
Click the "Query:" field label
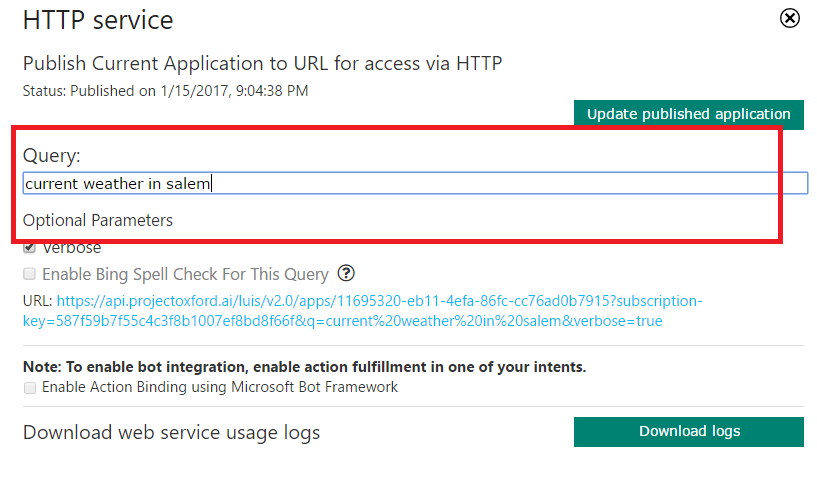click(51, 156)
